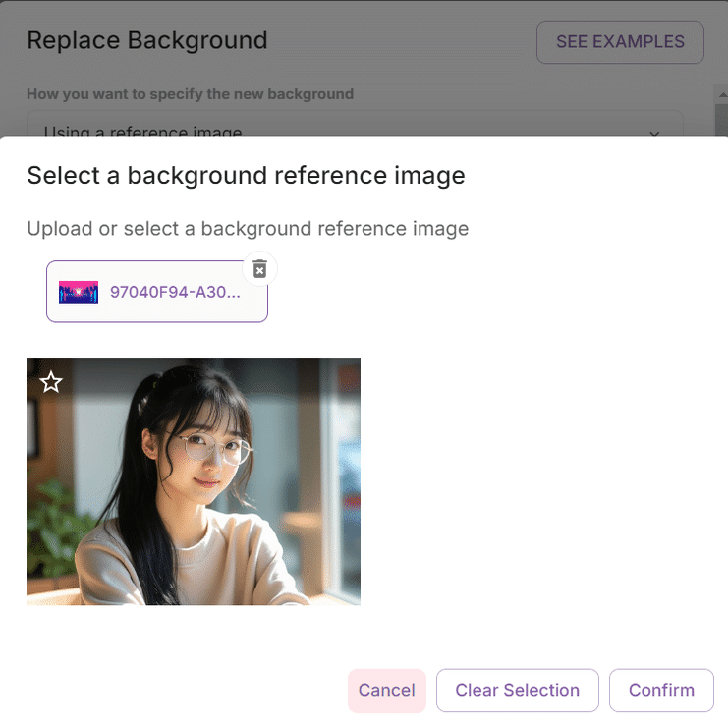
Task: Select the 97040F94-A30... file chip
Action: [157, 292]
